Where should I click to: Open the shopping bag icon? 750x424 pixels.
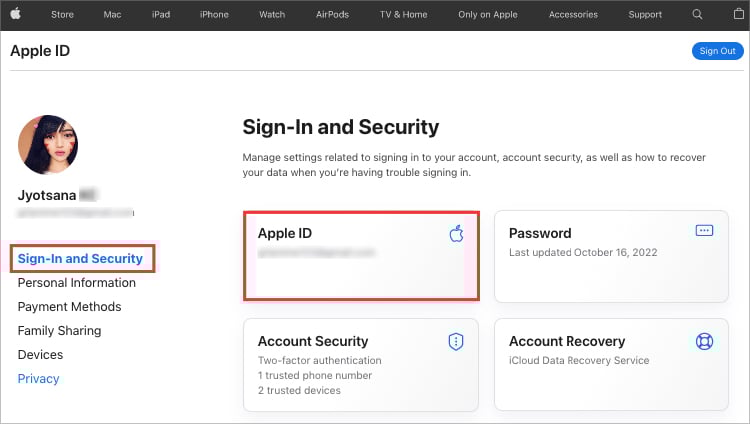click(x=729, y=15)
